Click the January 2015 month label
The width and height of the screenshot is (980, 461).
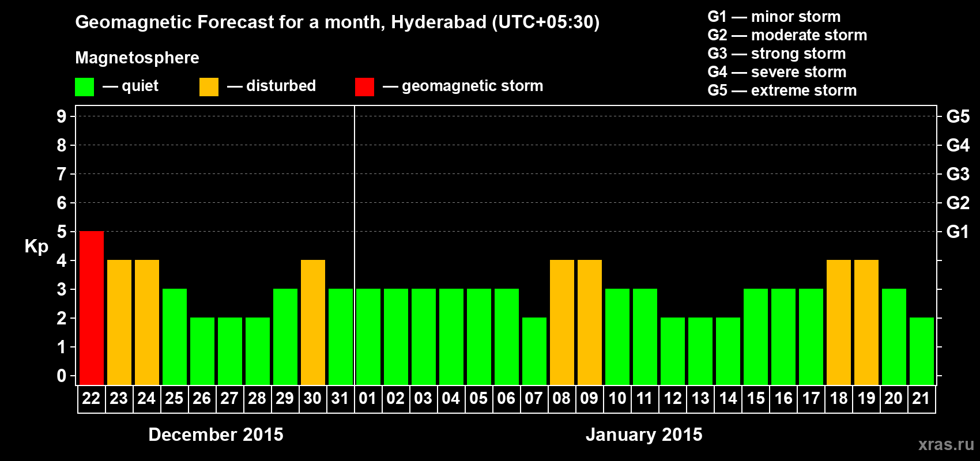coord(644,434)
